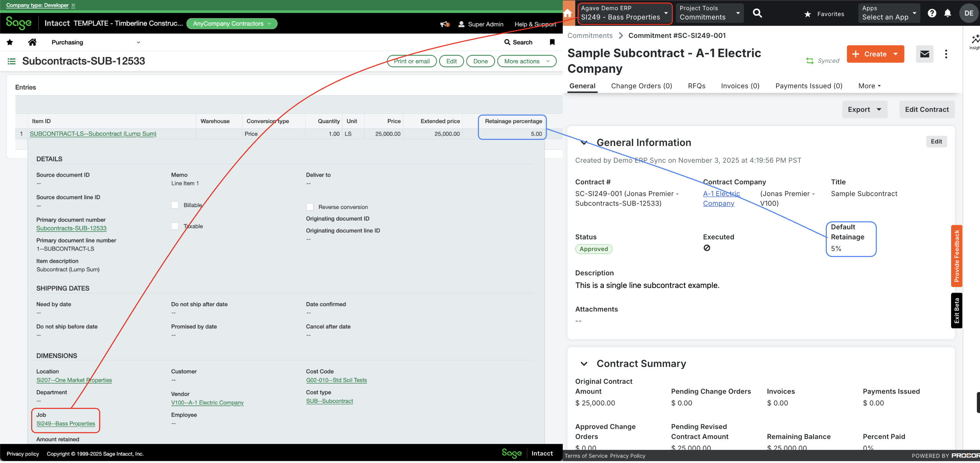Switch to the Change Orders tab
This screenshot has width=980, height=463.
tap(641, 86)
